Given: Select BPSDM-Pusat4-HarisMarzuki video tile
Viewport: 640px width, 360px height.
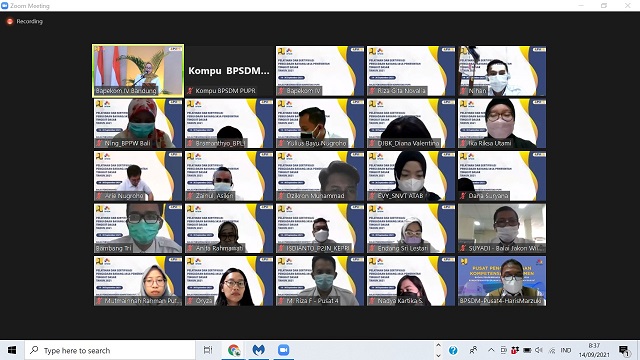Looking at the screenshot, I should tap(502, 281).
